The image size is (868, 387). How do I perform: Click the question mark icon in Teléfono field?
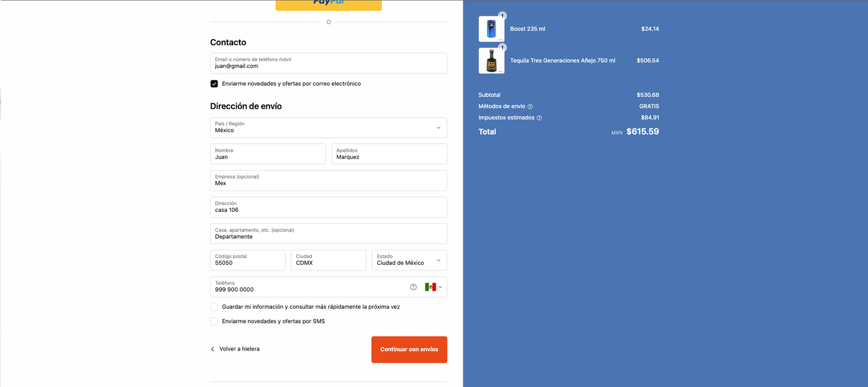pyautogui.click(x=413, y=287)
